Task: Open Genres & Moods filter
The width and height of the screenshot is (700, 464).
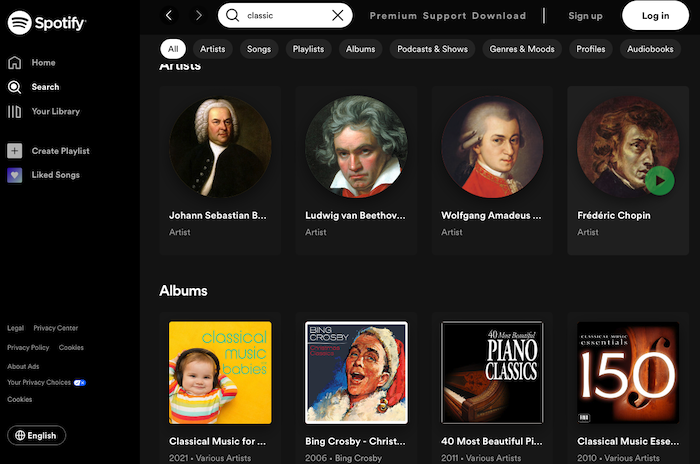Action: coord(522,49)
